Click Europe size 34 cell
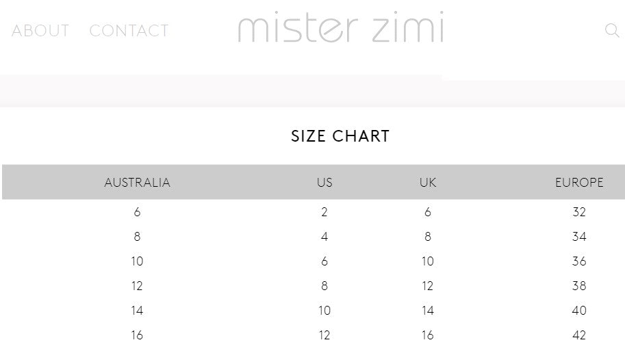Screen dimensions: 625x364 [579, 237]
